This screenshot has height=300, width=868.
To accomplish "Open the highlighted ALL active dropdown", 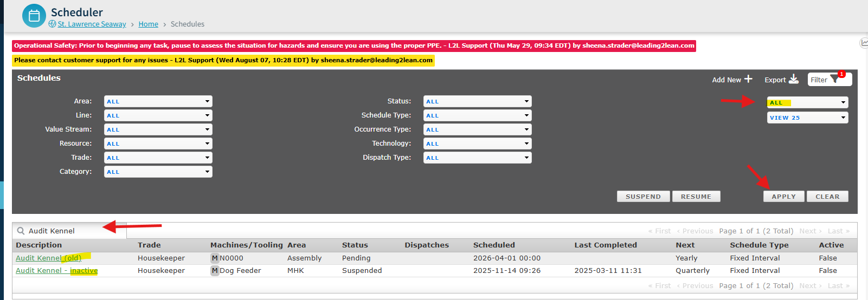I will click(807, 102).
